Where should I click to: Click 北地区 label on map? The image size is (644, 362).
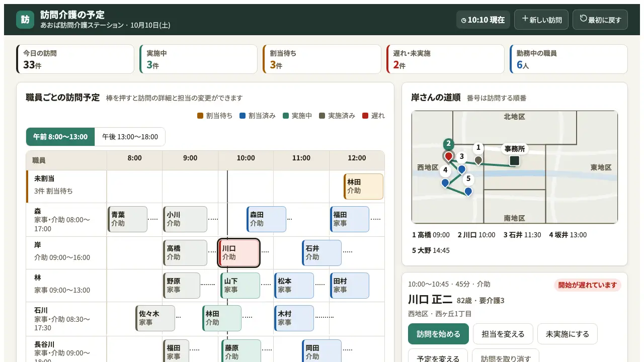514,117
